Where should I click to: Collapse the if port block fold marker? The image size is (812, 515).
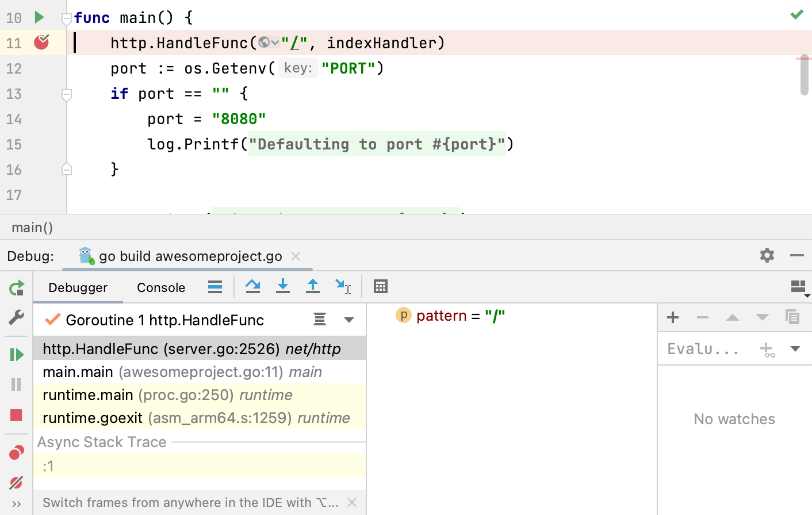(67, 94)
